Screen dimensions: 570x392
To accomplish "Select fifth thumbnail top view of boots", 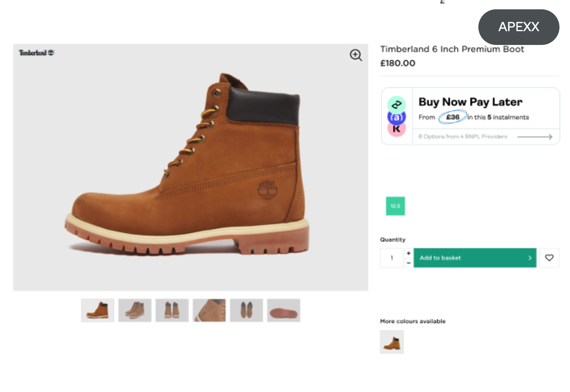I will 246,311.
